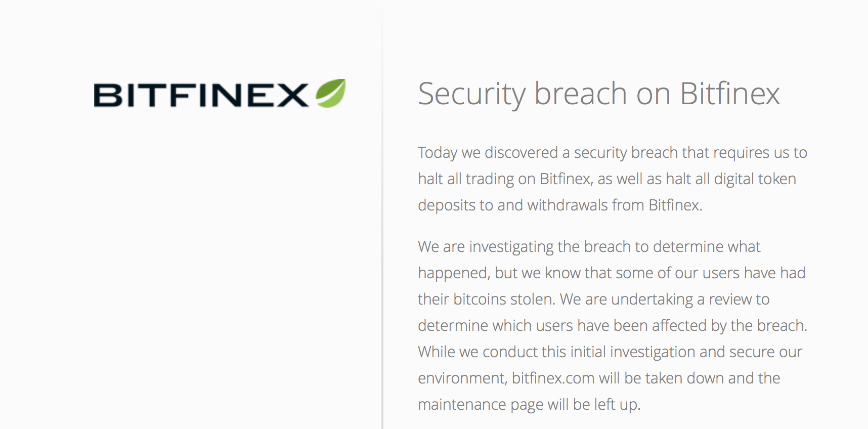Click the "maintenance page will be left up" line

[529, 404]
